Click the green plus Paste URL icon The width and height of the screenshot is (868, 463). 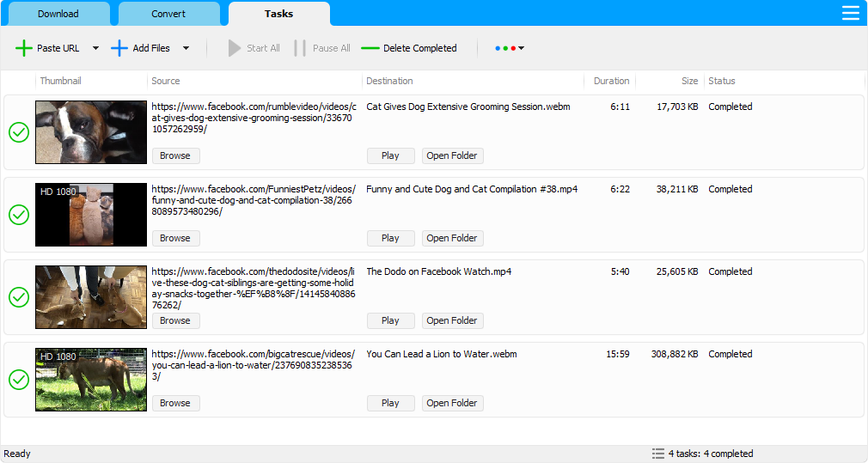[24, 48]
